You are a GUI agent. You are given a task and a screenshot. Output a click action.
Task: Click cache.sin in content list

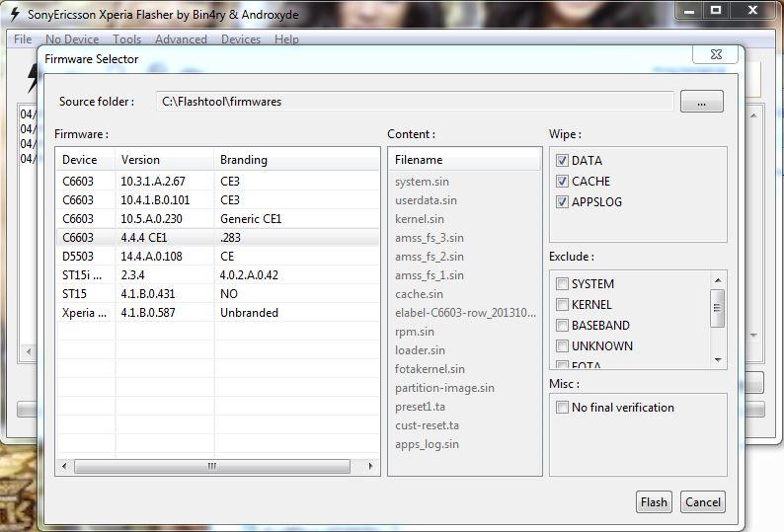tap(419, 294)
